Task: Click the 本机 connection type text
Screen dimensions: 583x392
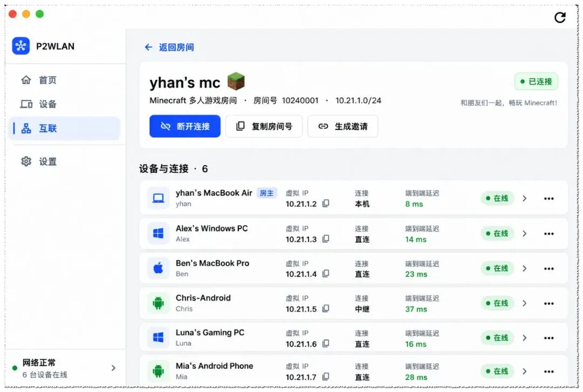Action: coord(362,204)
